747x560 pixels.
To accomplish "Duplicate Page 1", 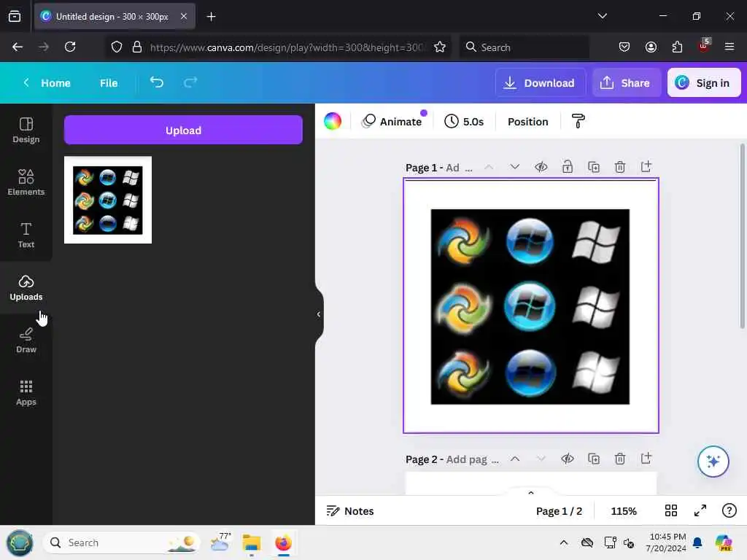I will click(x=594, y=167).
